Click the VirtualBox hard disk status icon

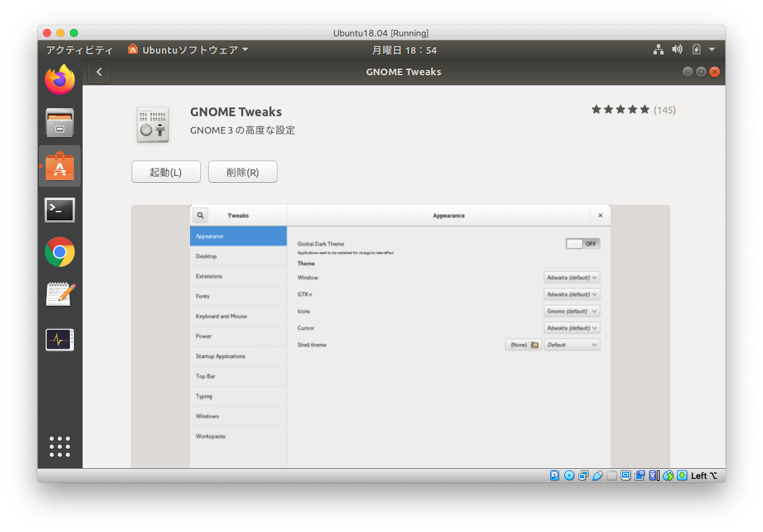555,476
